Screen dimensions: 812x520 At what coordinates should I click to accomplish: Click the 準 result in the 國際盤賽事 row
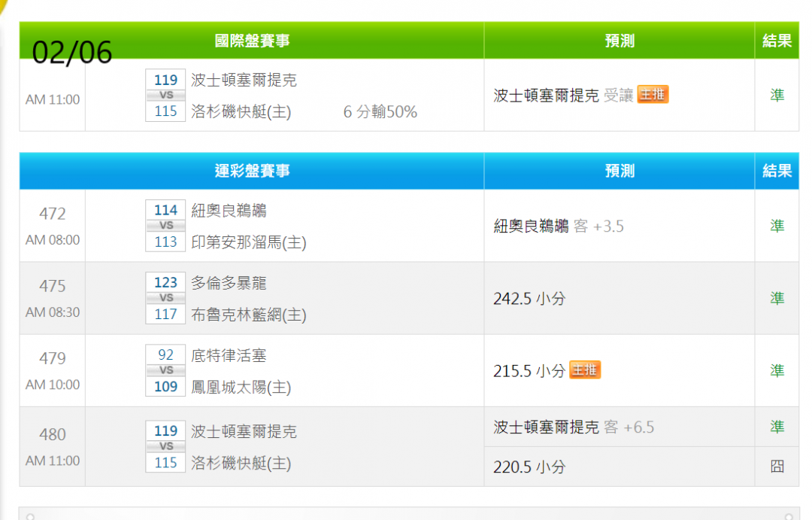(777, 95)
